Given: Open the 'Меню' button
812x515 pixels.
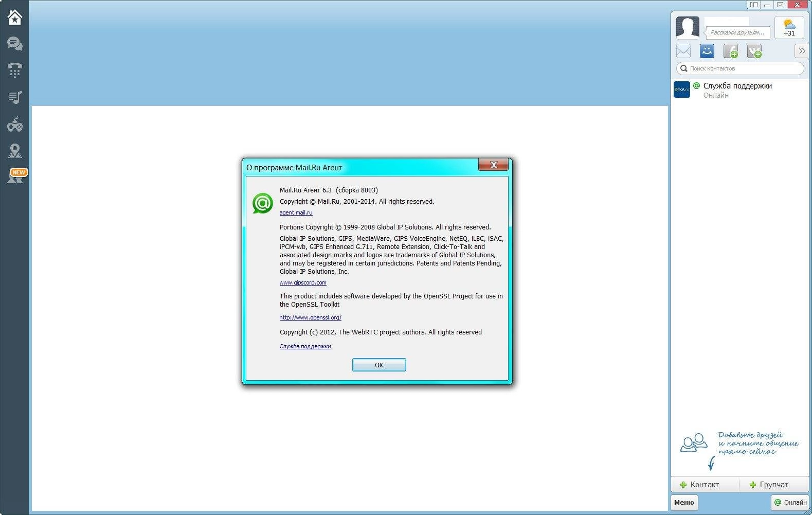Looking at the screenshot, I should 684,502.
